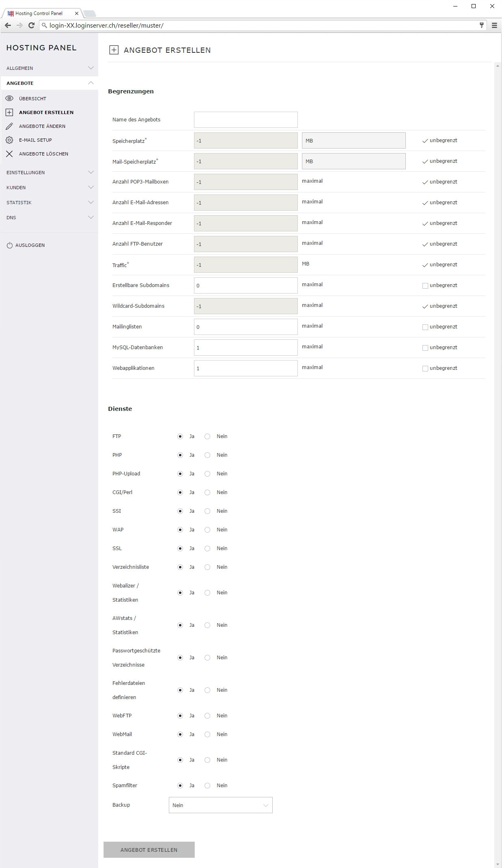The height and width of the screenshot is (868, 502).
Task: Click the Name des Angebots input field
Action: click(246, 120)
